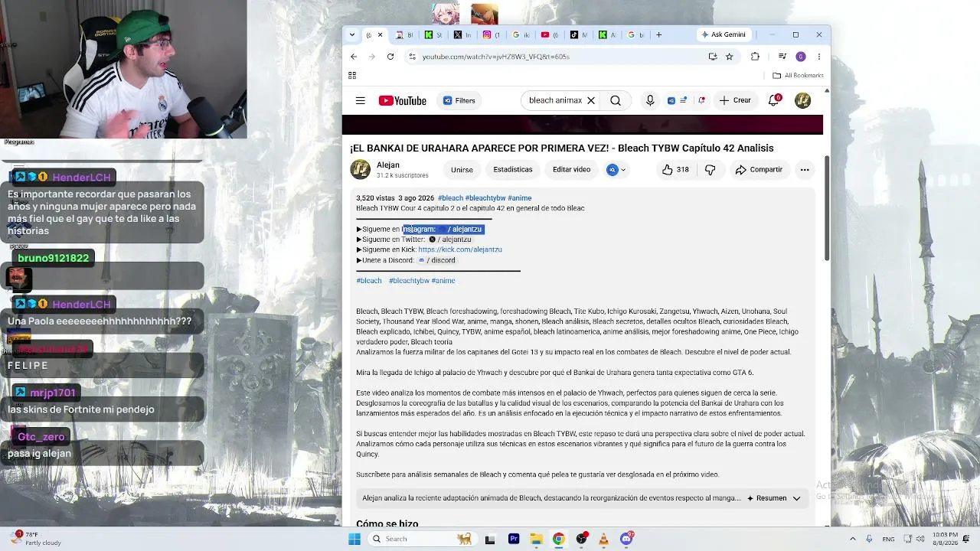Click the Unirse membership button
980x551 pixels.
(x=462, y=170)
